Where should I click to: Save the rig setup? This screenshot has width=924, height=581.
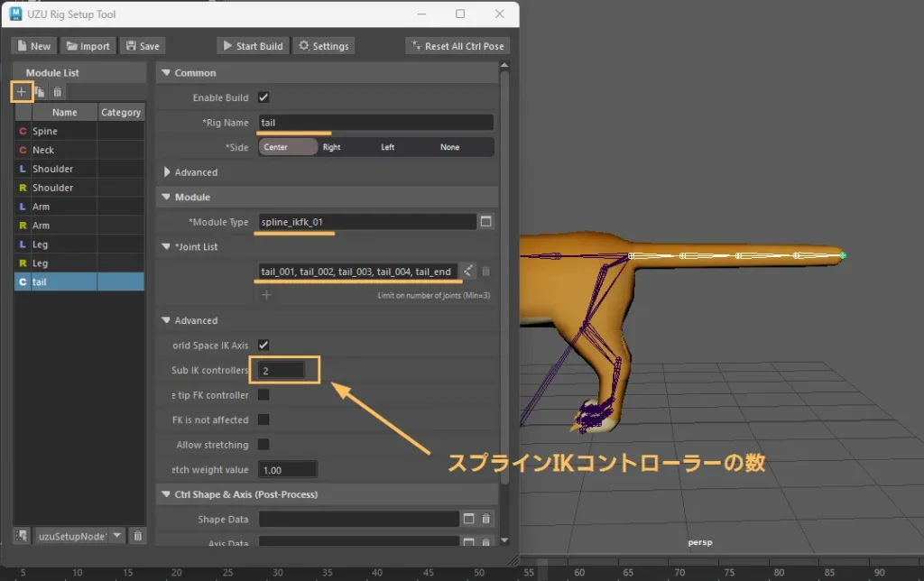tap(143, 46)
